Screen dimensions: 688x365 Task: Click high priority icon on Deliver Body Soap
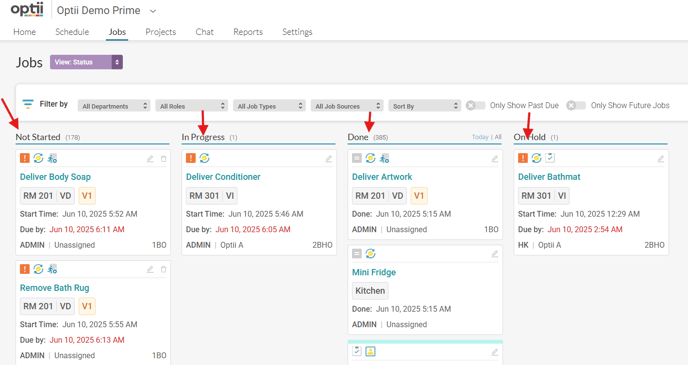pos(25,158)
